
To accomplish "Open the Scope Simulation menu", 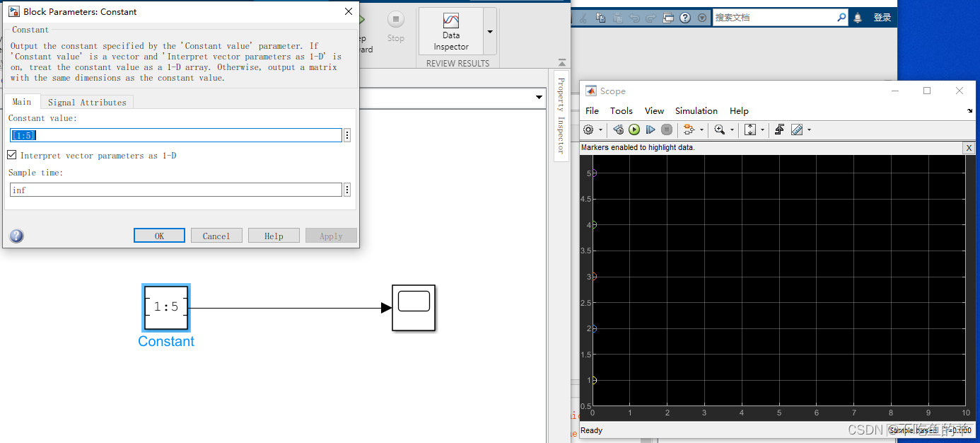I will [696, 110].
